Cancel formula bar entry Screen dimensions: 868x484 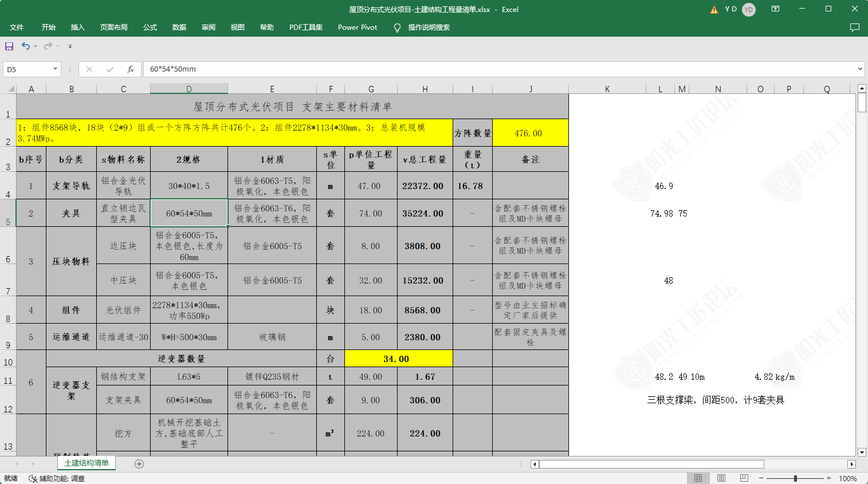coord(89,69)
